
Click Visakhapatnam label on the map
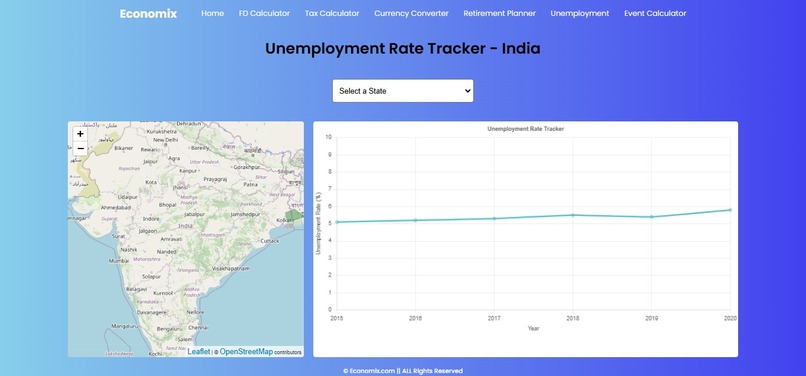click(231, 269)
